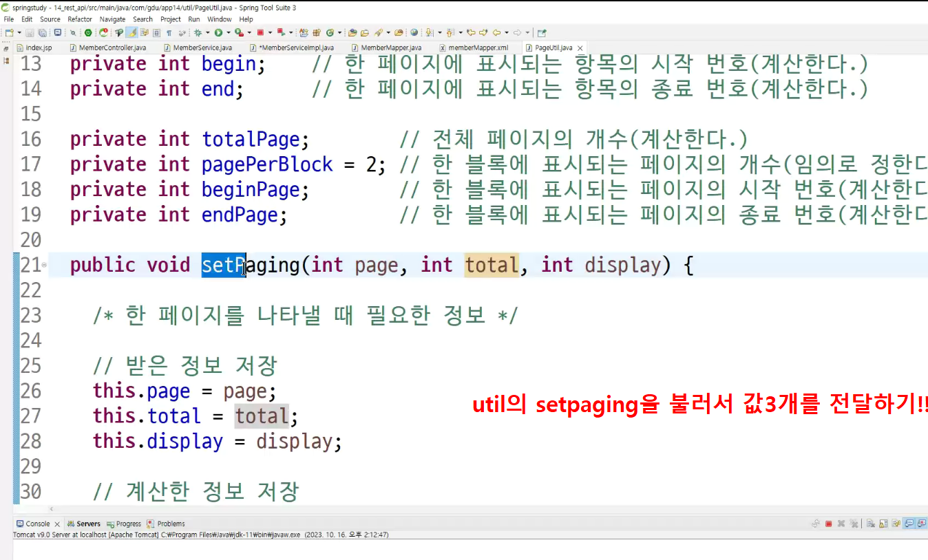The image size is (928, 560).
Task: Click the Open Type icon
Action: pos(352,32)
